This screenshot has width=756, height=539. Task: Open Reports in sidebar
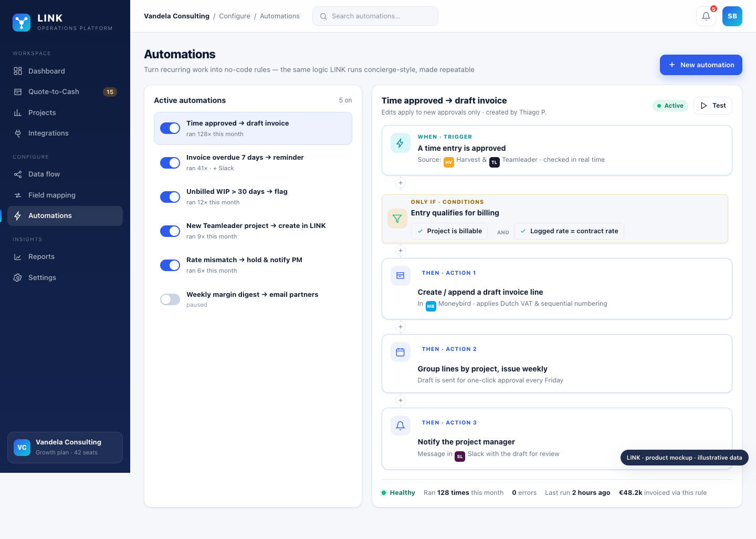coord(65,257)
